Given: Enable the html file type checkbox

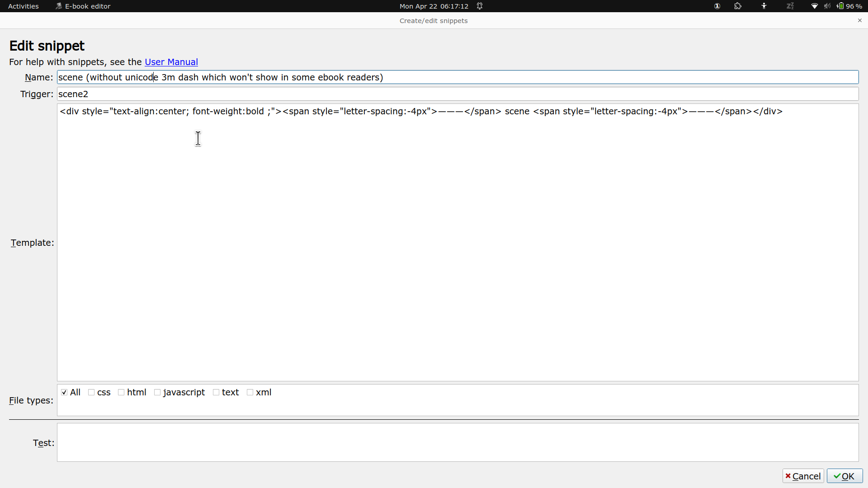Looking at the screenshot, I should click(x=121, y=392).
